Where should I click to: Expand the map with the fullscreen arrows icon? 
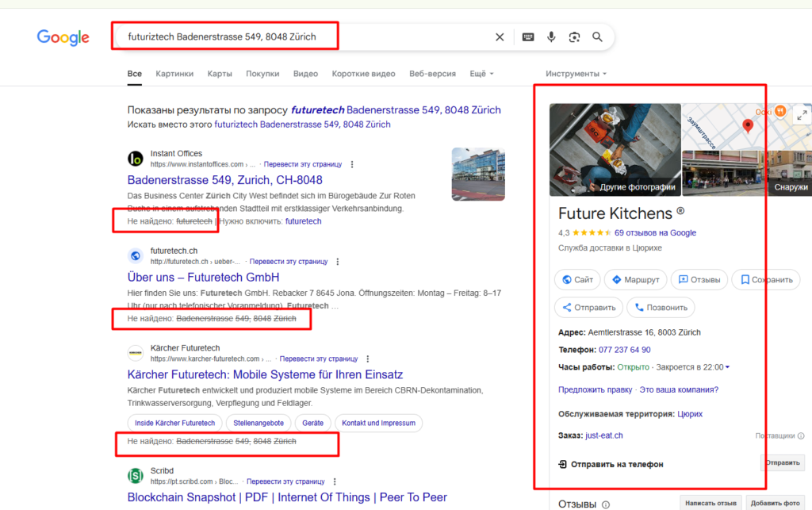tap(802, 115)
